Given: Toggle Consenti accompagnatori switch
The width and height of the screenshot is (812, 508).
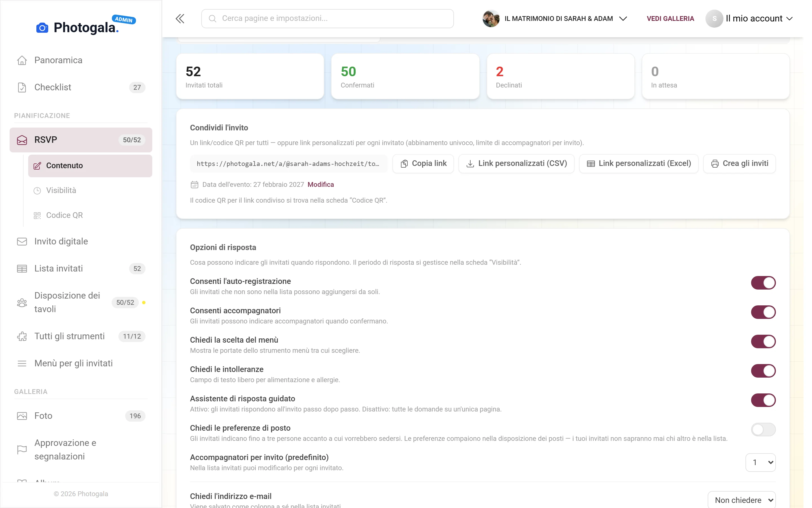Looking at the screenshot, I should pos(763,312).
